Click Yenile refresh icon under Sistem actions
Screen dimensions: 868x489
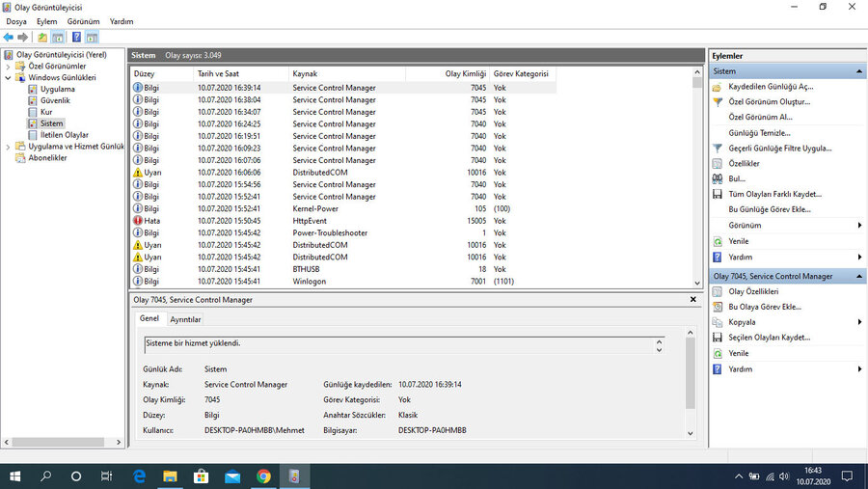[717, 241]
